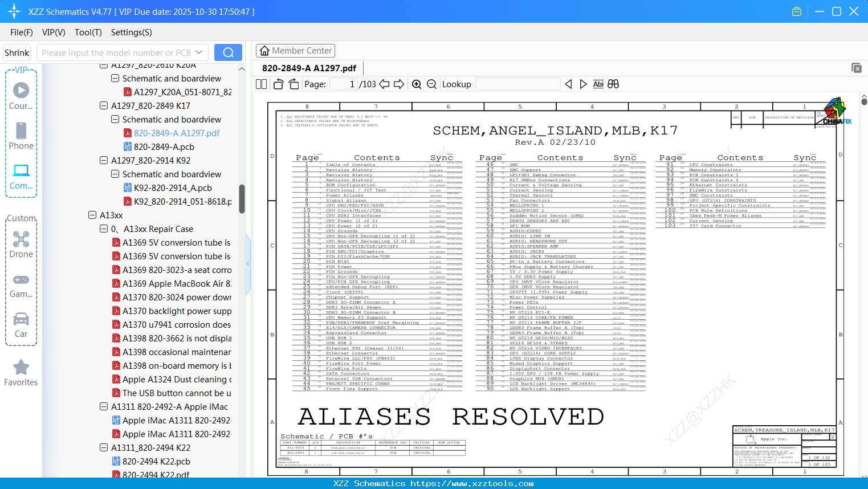Collapse the A1297_820-2914 K92 node
Screen dimensions: 868x489
(x=104, y=160)
